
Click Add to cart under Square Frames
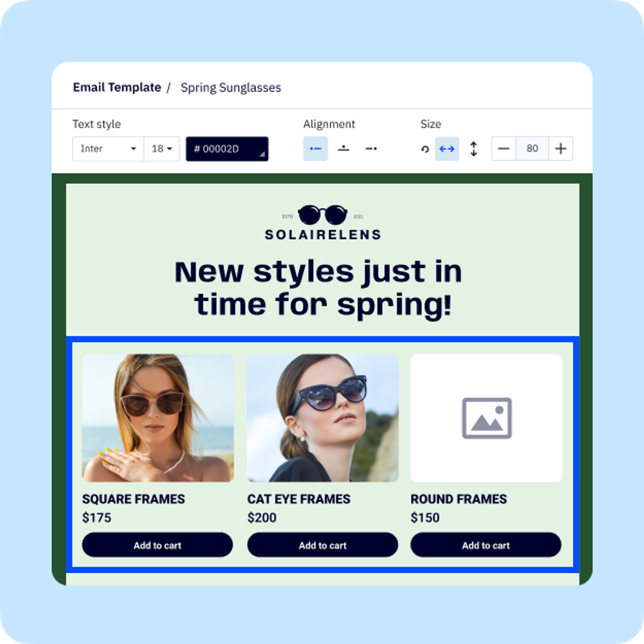point(157,545)
